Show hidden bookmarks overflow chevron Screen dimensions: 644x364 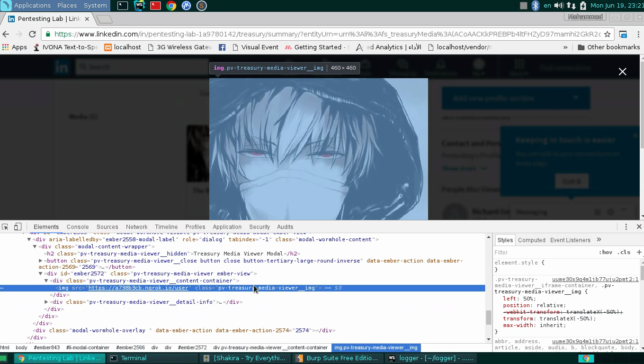tap(565, 47)
